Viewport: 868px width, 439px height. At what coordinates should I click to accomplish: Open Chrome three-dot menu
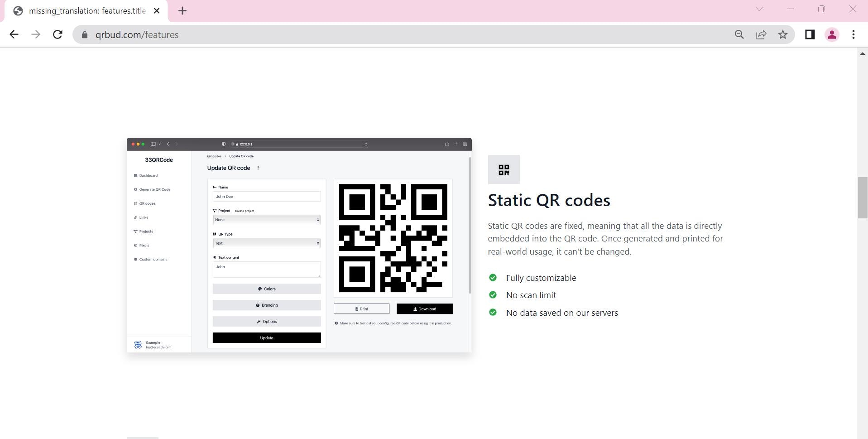[x=854, y=34]
